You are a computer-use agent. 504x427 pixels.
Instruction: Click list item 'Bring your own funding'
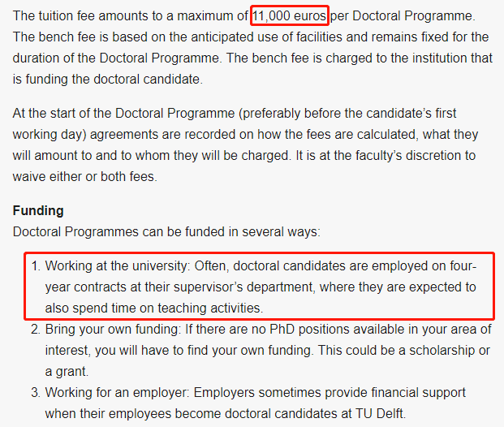click(261, 350)
